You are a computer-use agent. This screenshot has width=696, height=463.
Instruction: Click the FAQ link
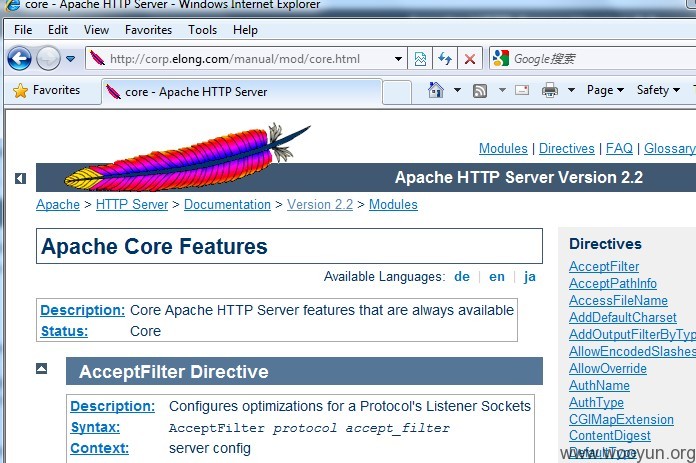pos(619,148)
